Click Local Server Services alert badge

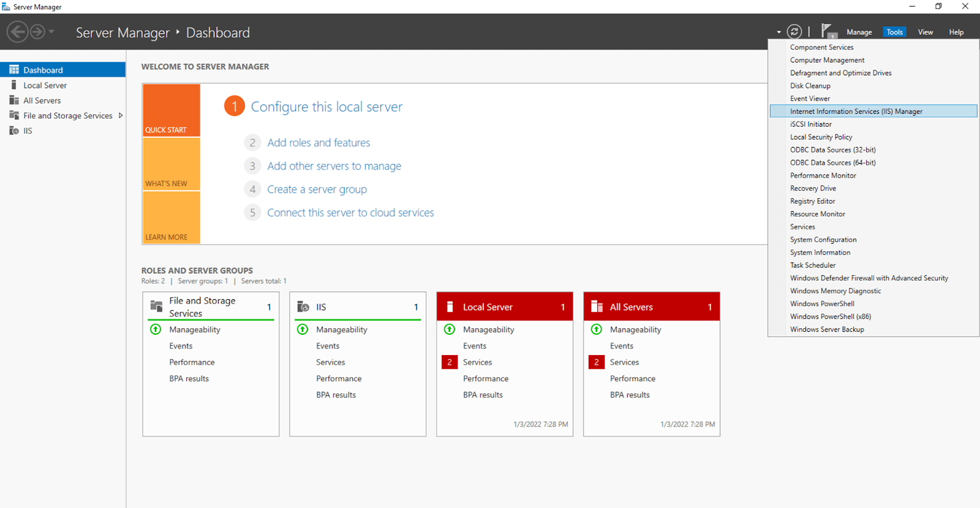pos(450,362)
